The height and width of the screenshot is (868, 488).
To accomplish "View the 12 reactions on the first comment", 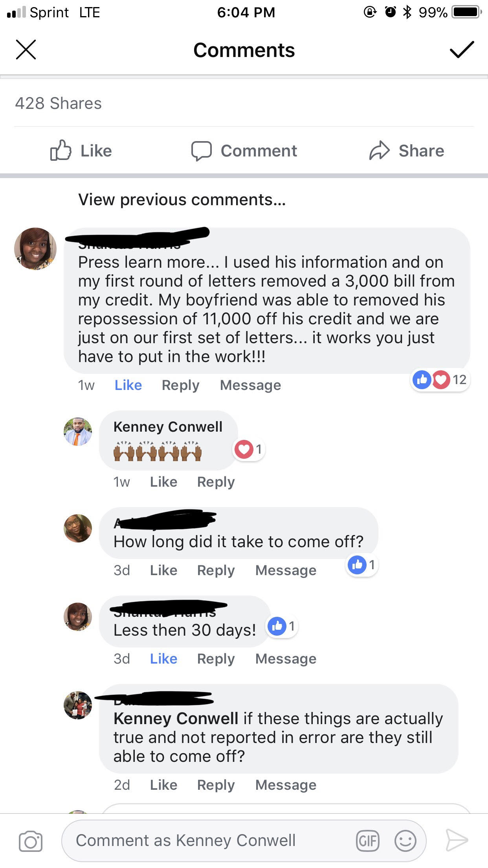I will [x=440, y=380].
